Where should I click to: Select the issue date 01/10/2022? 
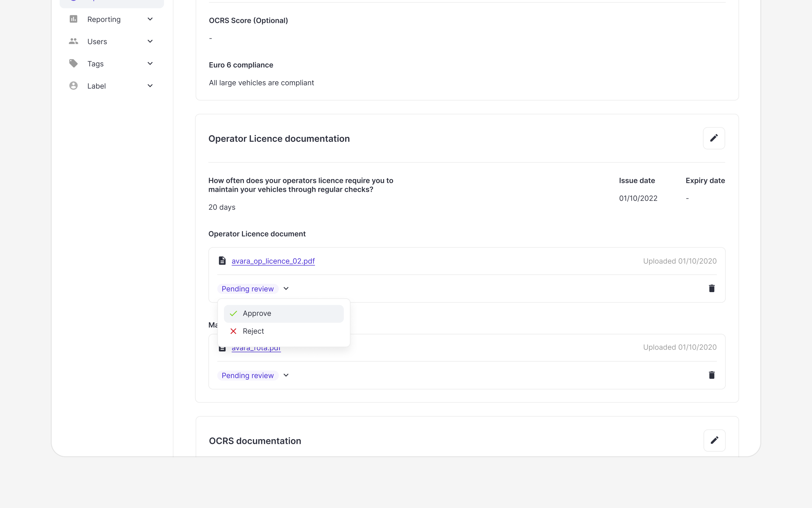[638, 198]
